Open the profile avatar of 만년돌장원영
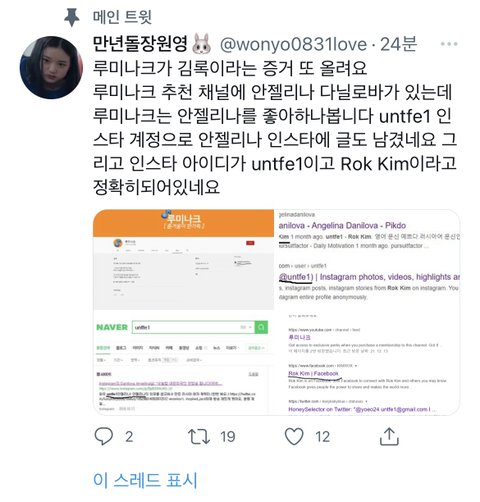Image resolution: width=480 pixels, height=502 pixels. click(x=51, y=68)
